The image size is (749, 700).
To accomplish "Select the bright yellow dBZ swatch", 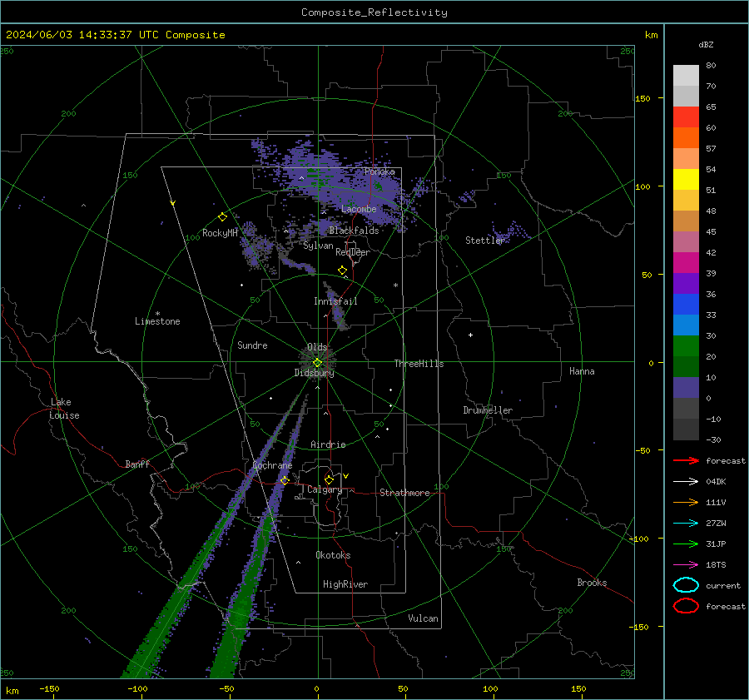I will tap(686, 179).
